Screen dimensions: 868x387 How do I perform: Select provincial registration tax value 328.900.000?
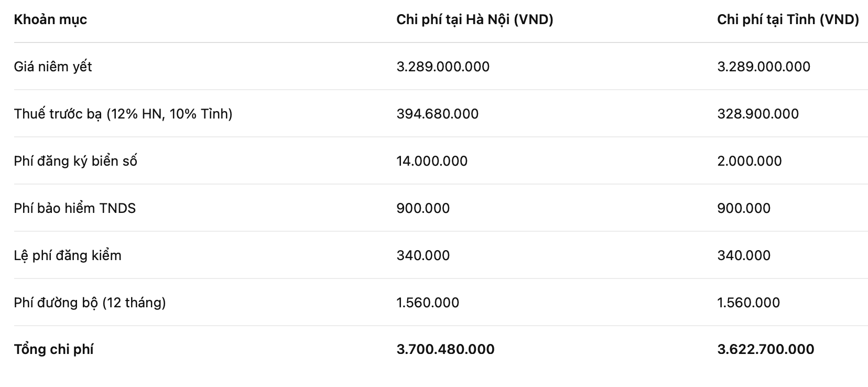click(758, 114)
